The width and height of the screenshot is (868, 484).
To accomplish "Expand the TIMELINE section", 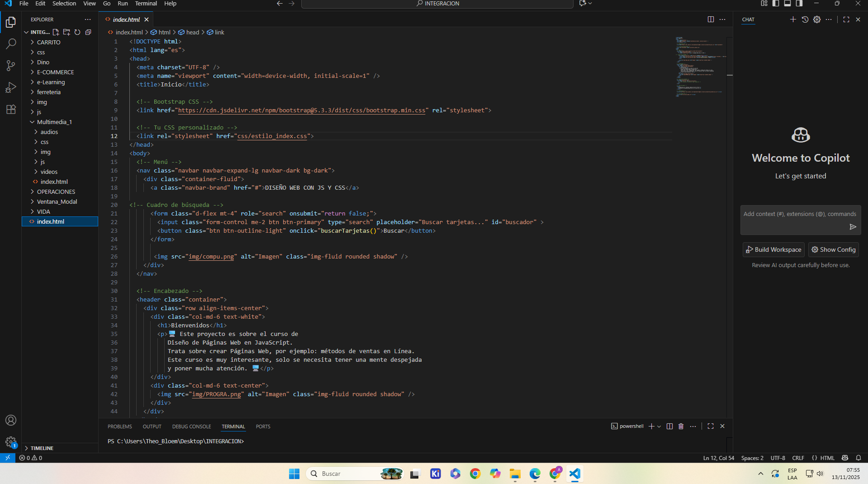I will click(42, 448).
